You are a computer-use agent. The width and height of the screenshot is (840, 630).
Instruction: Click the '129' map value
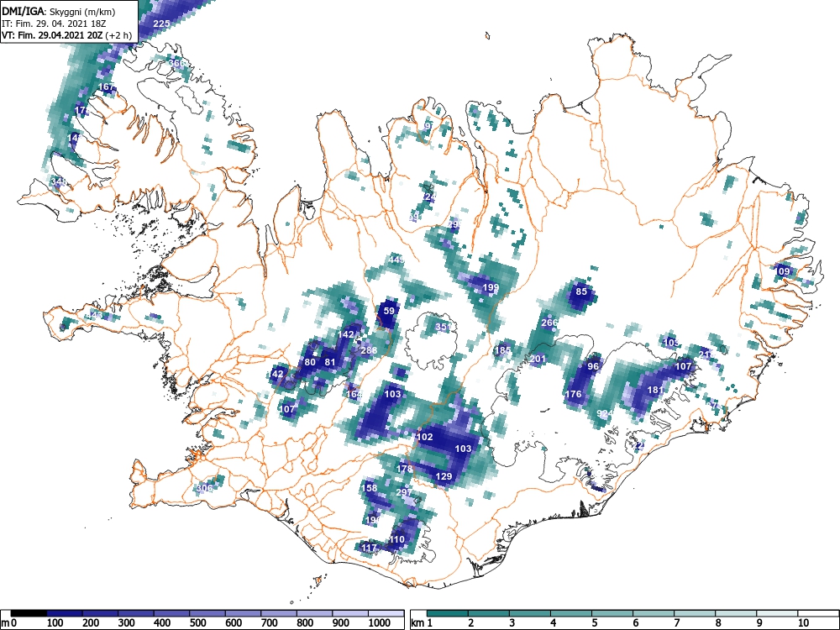point(444,476)
